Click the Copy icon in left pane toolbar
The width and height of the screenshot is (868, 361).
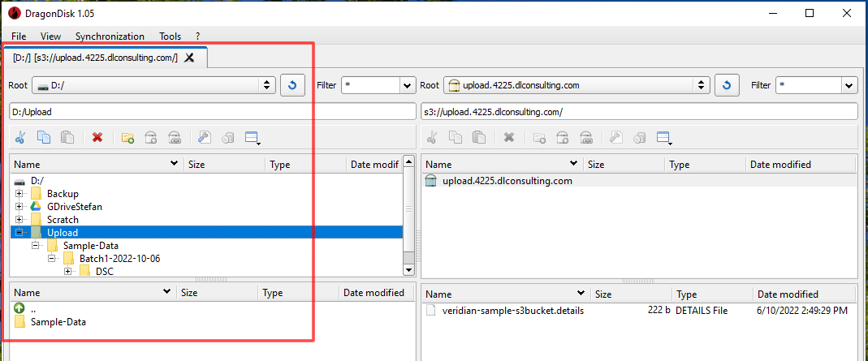(x=44, y=137)
